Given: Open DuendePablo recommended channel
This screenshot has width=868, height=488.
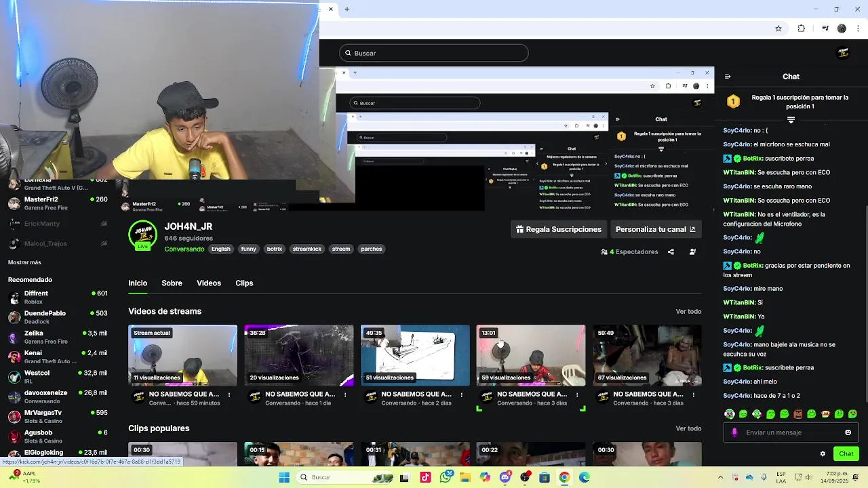Looking at the screenshot, I should (x=57, y=317).
